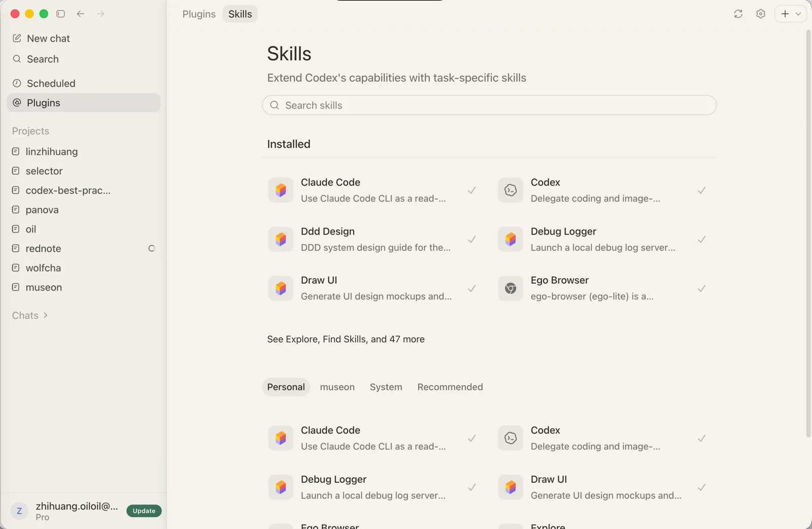Screen dimensions: 812x529
Task: Open the rednote project
Action: tap(84, 249)
